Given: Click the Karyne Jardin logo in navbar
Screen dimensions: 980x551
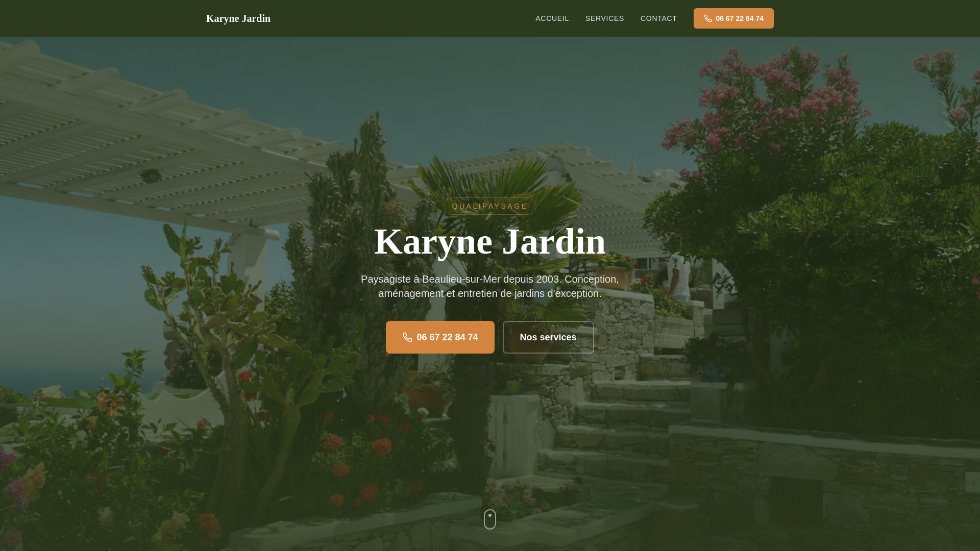Looking at the screenshot, I should 238,18.
